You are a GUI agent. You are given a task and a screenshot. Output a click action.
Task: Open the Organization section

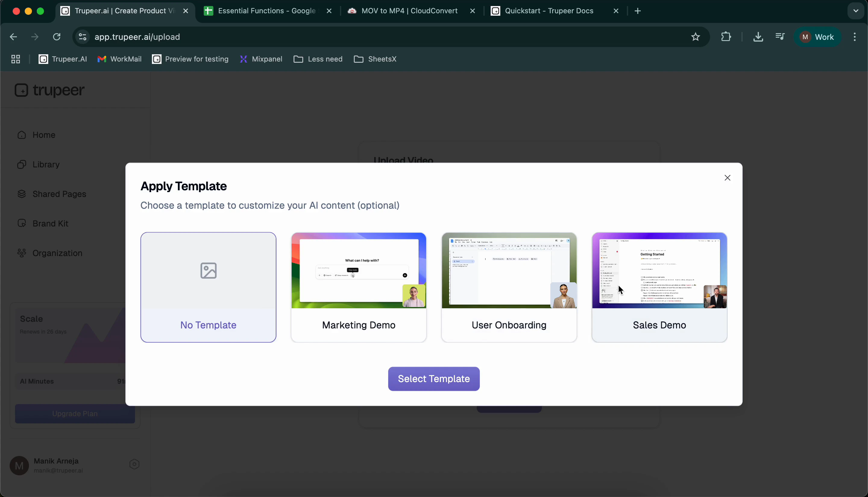tap(57, 253)
